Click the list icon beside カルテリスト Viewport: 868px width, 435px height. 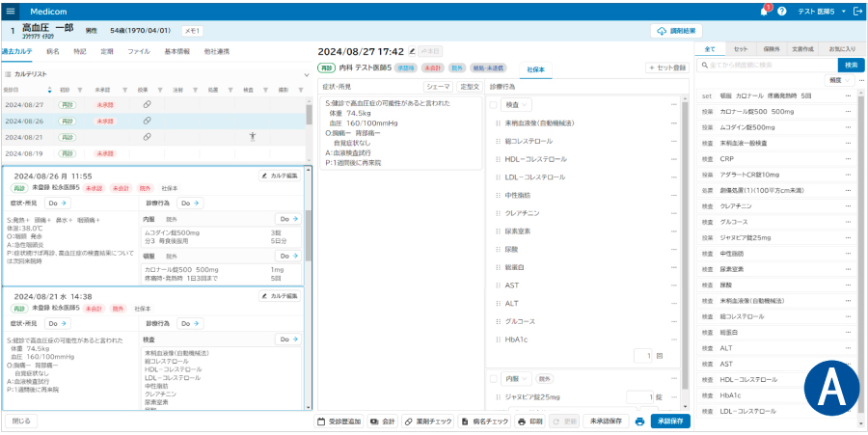click(9, 74)
